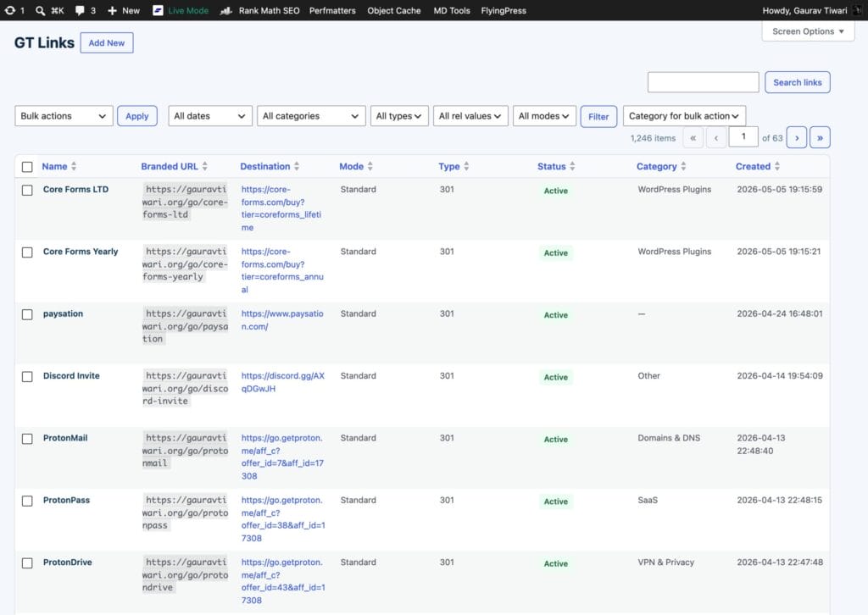Open the Howdy, Gaurav Tiwari menu
Image resolution: width=868 pixels, height=615 pixels.
click(804, 10)
